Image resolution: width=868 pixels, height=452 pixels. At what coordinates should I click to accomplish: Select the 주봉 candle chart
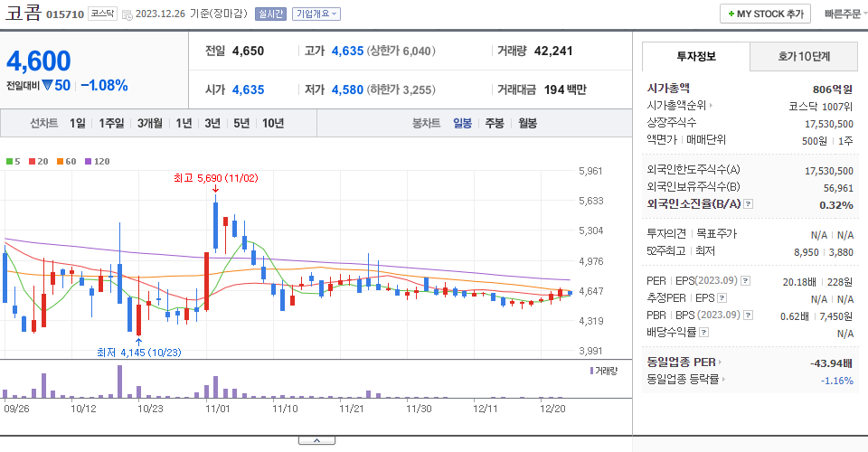(x=495, y=123)
